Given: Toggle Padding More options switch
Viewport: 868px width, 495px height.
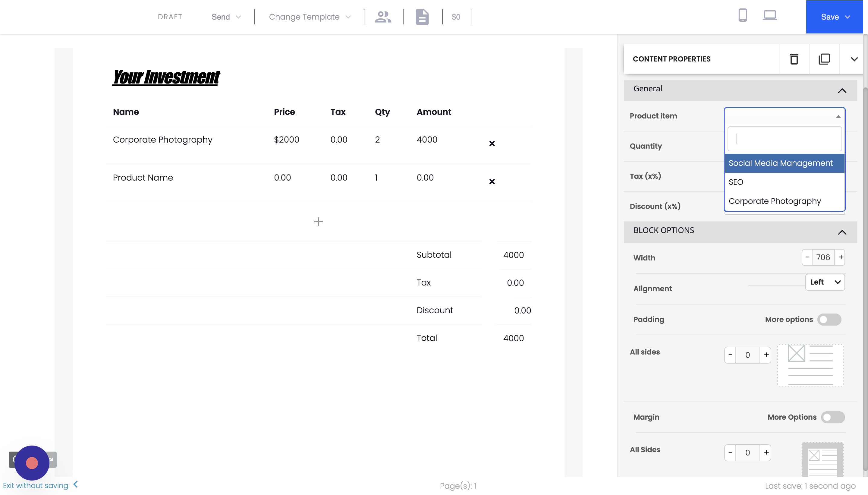Looking at the screenshot, I should tap(829, 320).
